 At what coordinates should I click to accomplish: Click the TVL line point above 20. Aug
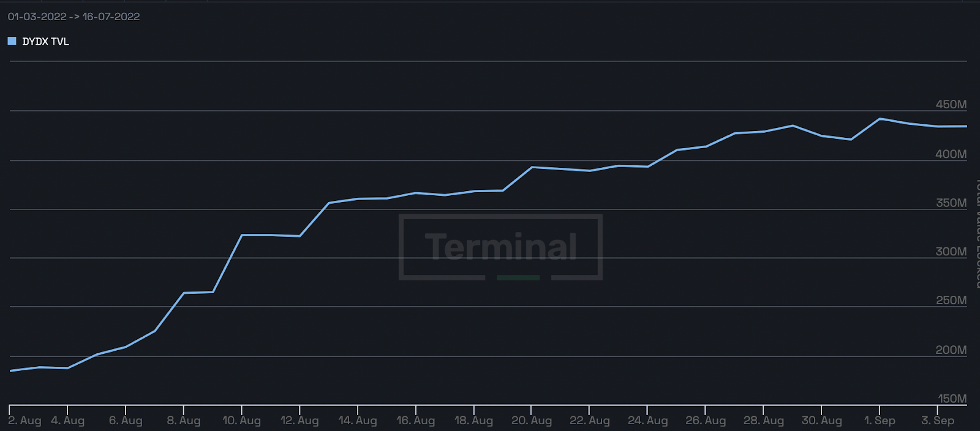point(532,167)
